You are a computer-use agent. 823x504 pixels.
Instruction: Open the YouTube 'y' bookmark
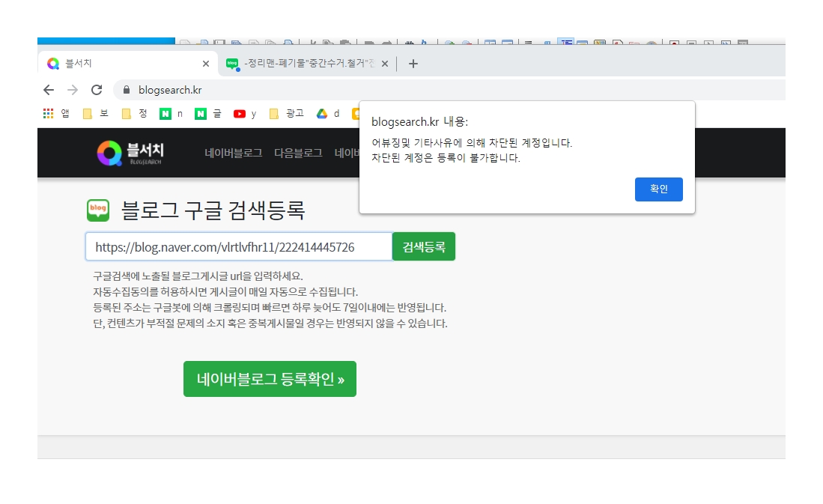click(245, 113)
